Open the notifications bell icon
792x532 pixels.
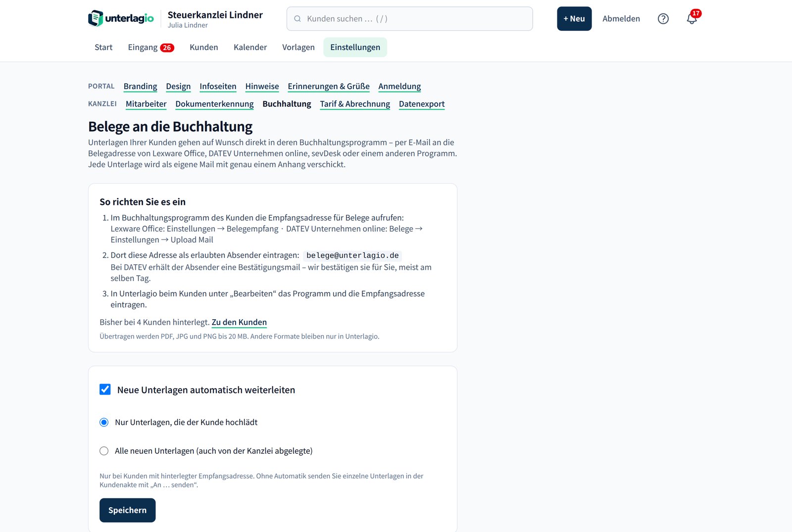pyautogui.click(x=692, y=19)
